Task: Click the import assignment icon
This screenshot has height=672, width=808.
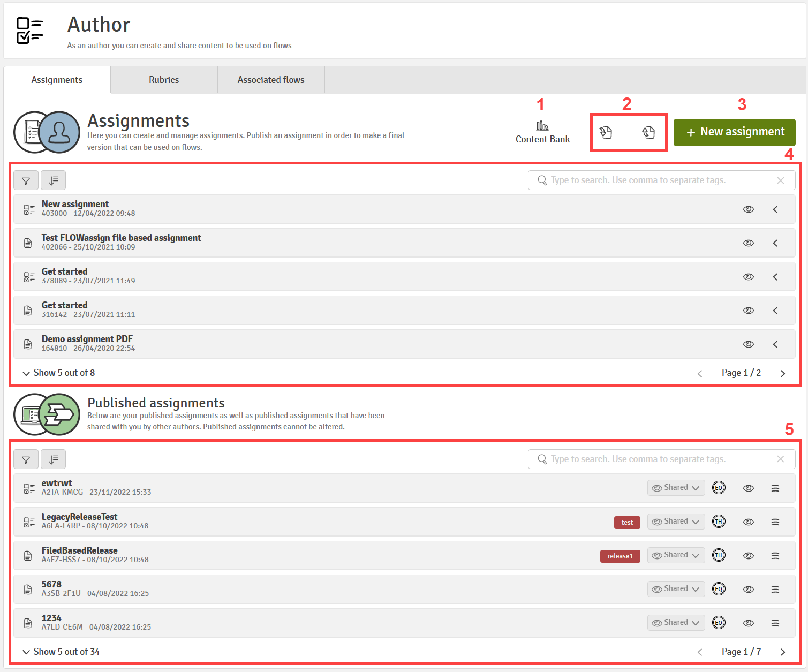Action: [x=606, y=132]
